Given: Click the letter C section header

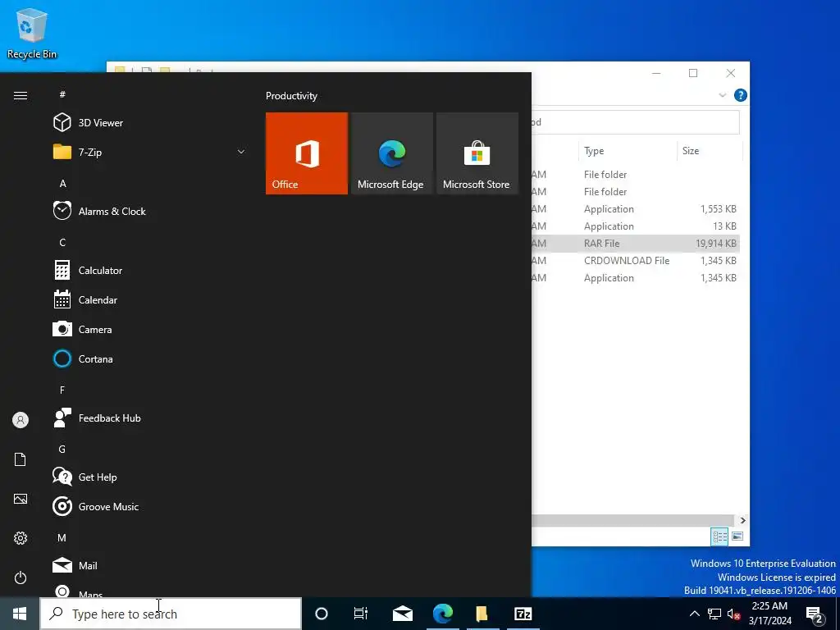Looking at the screenshot, I should (62, 243).
